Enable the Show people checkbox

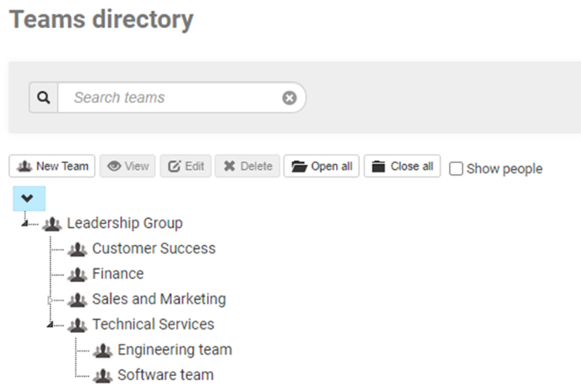click(456, 169)
